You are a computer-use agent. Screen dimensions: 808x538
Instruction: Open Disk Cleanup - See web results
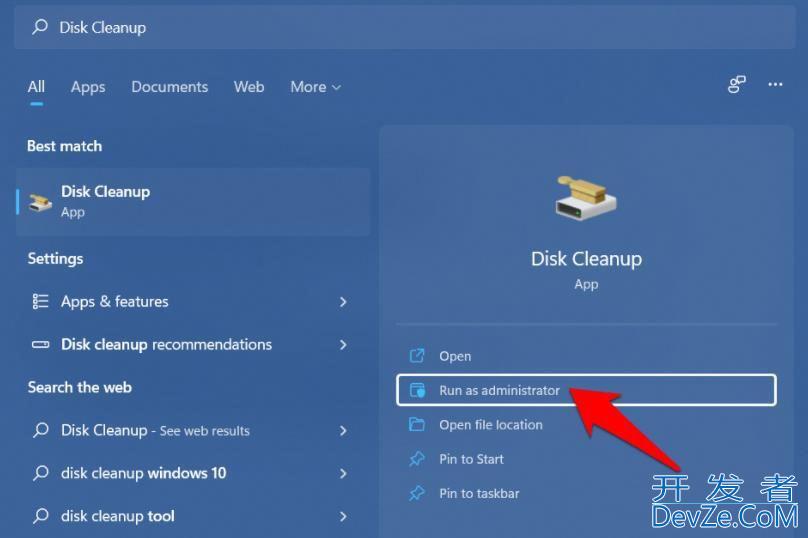pyautogui.click(x=193, y=430)
